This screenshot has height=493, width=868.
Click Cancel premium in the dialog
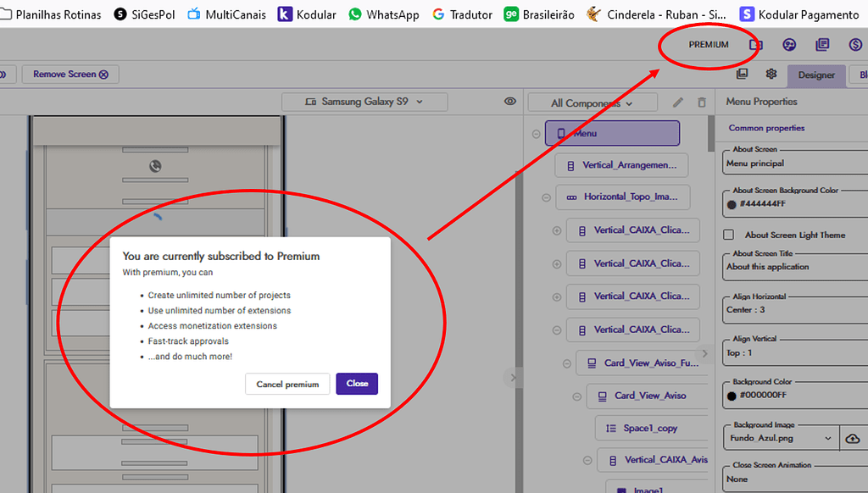tap(287, 384)
